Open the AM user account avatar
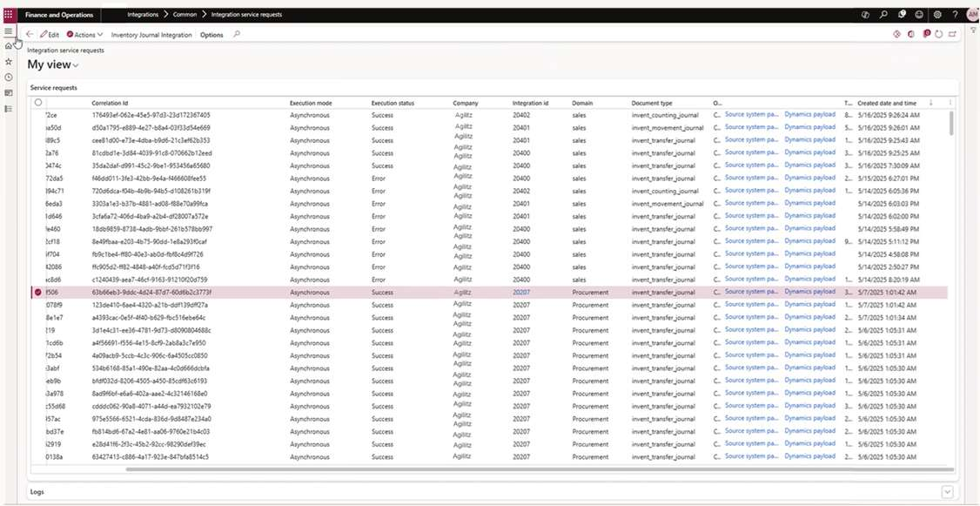The height and width of the screenshot is (506, 980). coord(972,15)
